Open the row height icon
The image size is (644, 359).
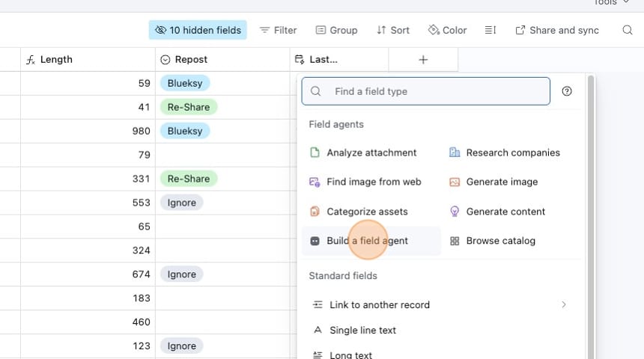pyautogui.click(x=490, y=30)
